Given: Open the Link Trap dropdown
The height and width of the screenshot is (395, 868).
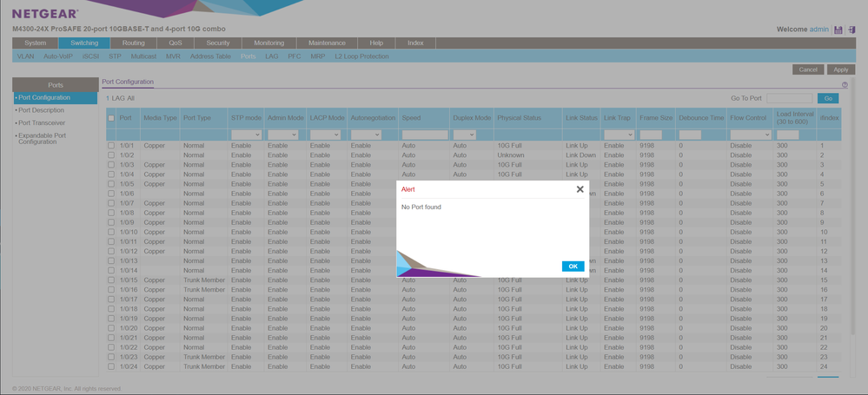Looking at the screenshot, I should (x=619, y=135).
